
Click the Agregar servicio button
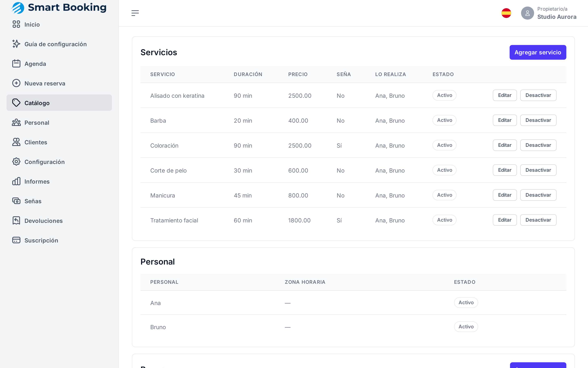pyautogui.click(x=538, y=52)
